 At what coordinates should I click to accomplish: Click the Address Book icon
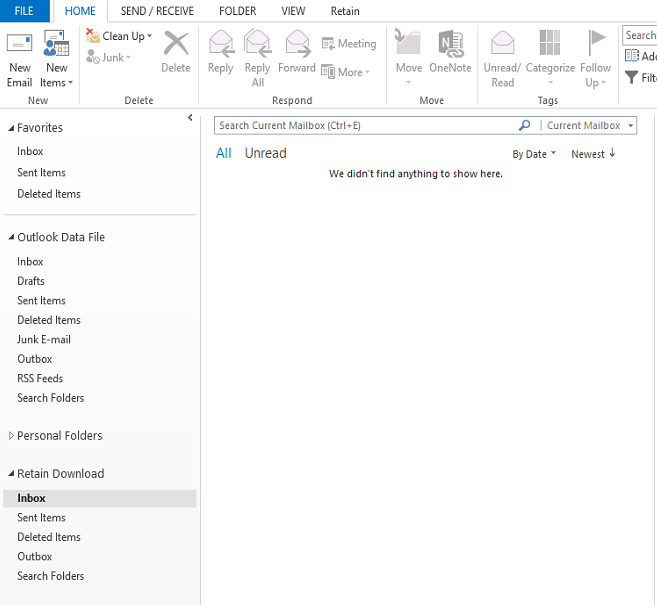click(632, 56)
